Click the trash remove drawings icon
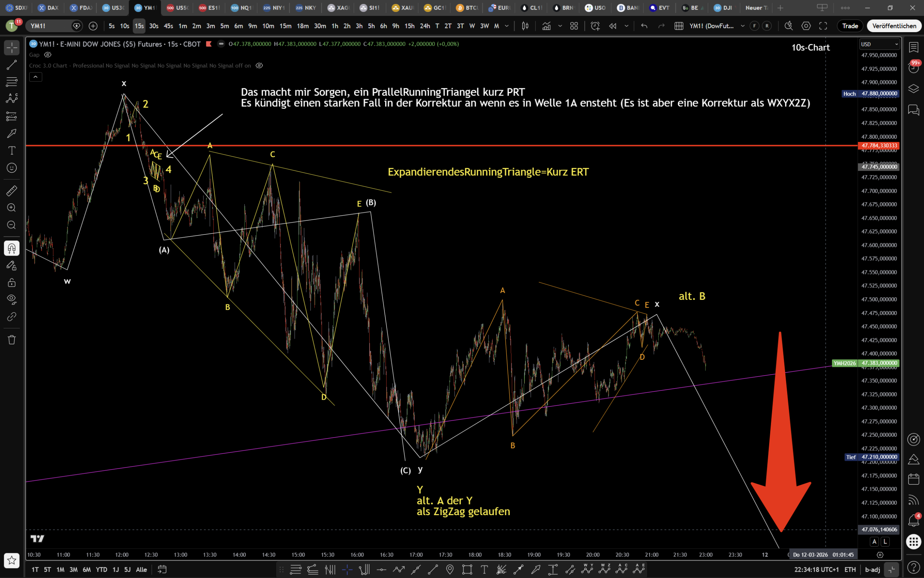The height and width of the screenshot is (578, 924). (11, 339)
